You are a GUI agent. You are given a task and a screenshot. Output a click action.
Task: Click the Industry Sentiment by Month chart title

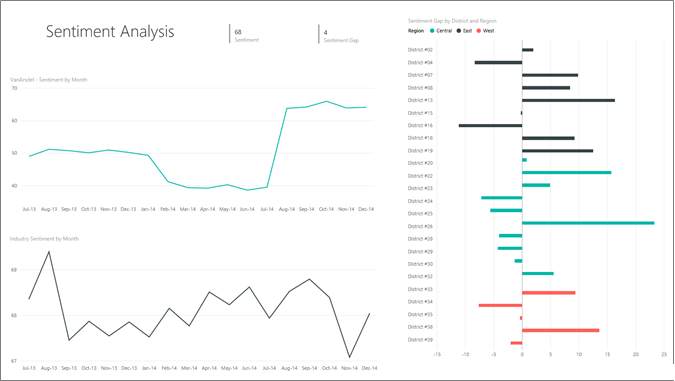44,239
